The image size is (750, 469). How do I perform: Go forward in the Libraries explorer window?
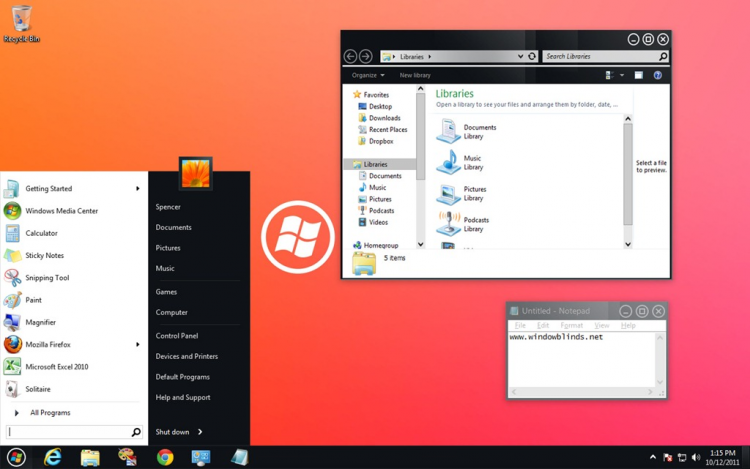coord(365,56)
